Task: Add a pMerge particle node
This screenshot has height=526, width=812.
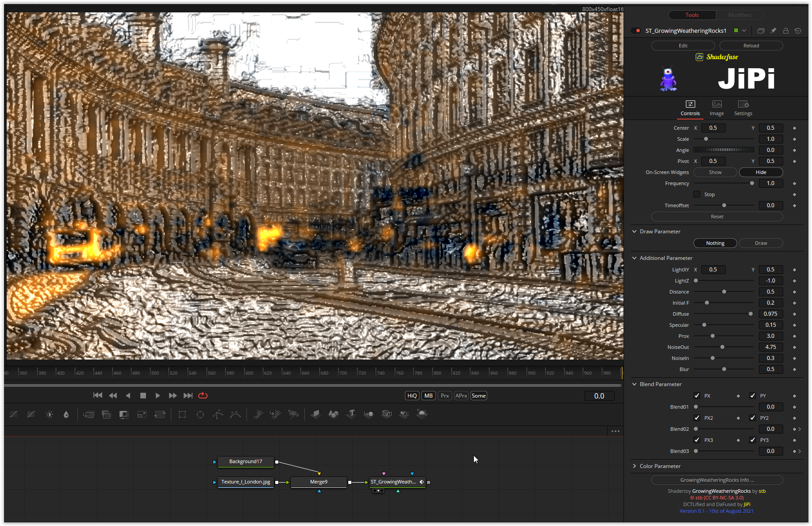Action: click(275, 414)
